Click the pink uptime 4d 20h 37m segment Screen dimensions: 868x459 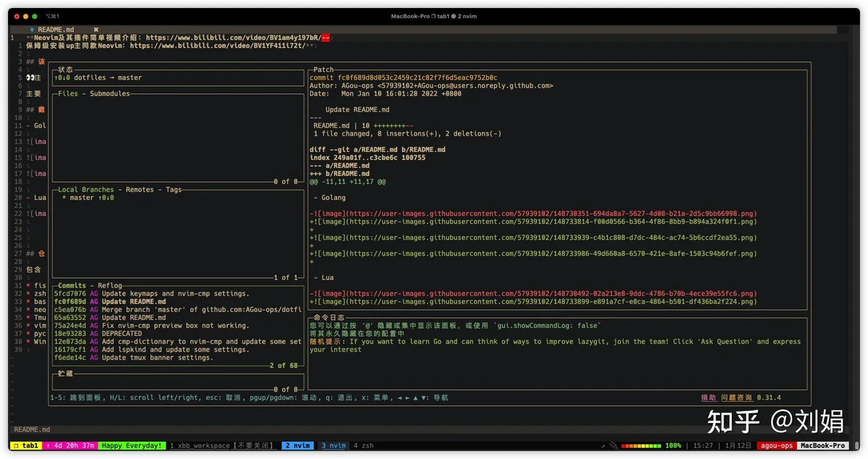click(71, 446)
